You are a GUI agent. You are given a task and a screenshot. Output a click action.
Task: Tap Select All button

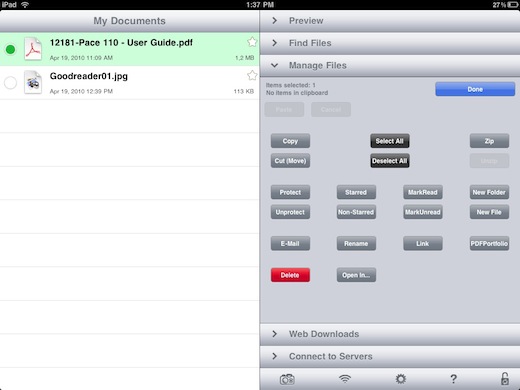click(x=390, y=141)
